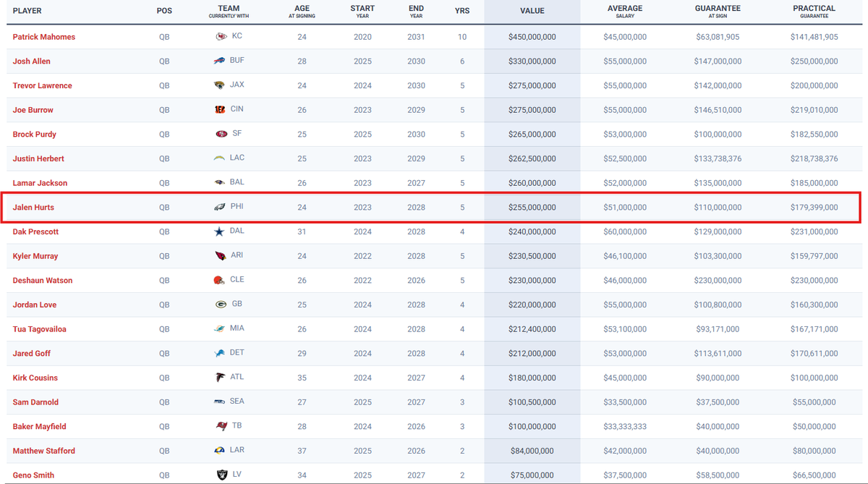Click the Philadelphia Eagles team logo
This screenshot has width=868, height=484.
coord(219,208)
